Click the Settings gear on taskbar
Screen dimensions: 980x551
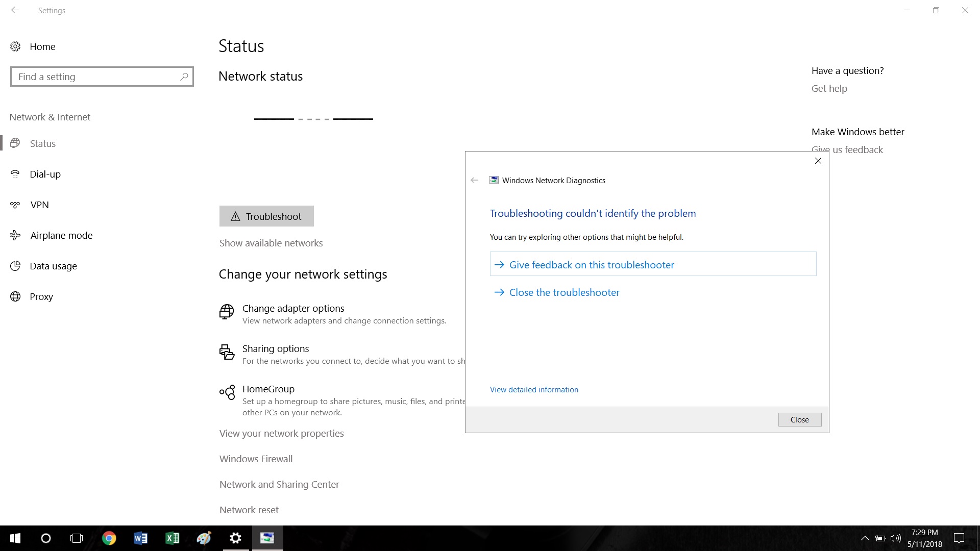pos(235,538)
